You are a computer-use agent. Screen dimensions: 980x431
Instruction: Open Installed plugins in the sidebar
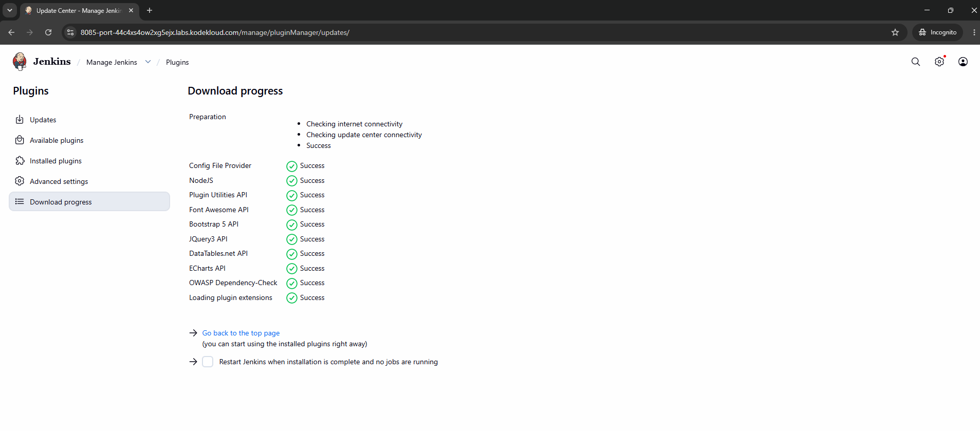tap(89, 161)
